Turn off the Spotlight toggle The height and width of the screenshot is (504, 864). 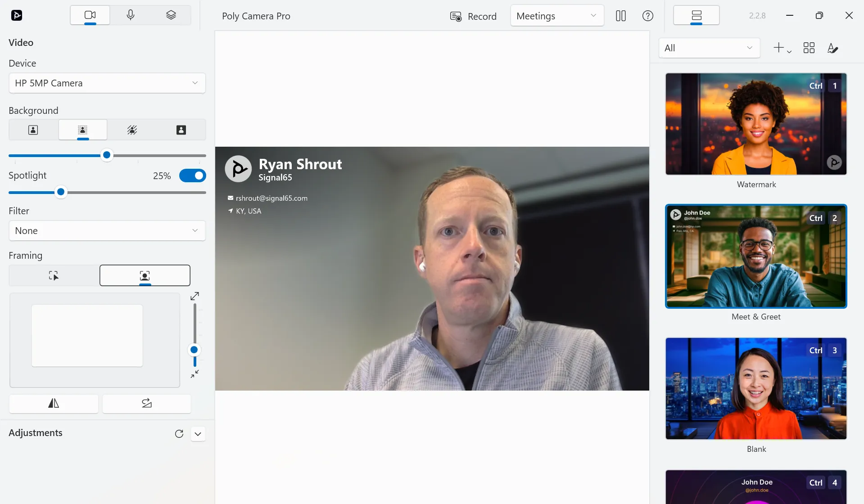[193, 175]
